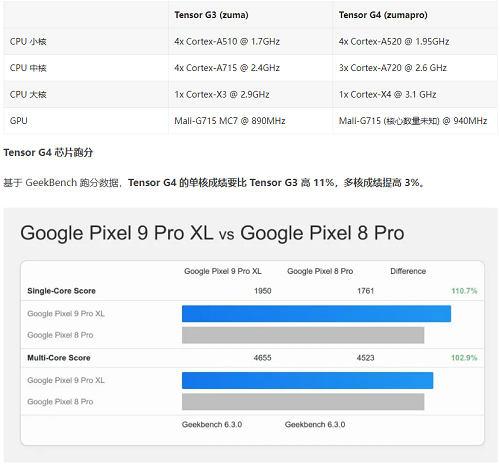Image resolution: width=500 pixels, height=466 pixels.
Task: Click the Single-Core Score label
Action: click(61, 291)
